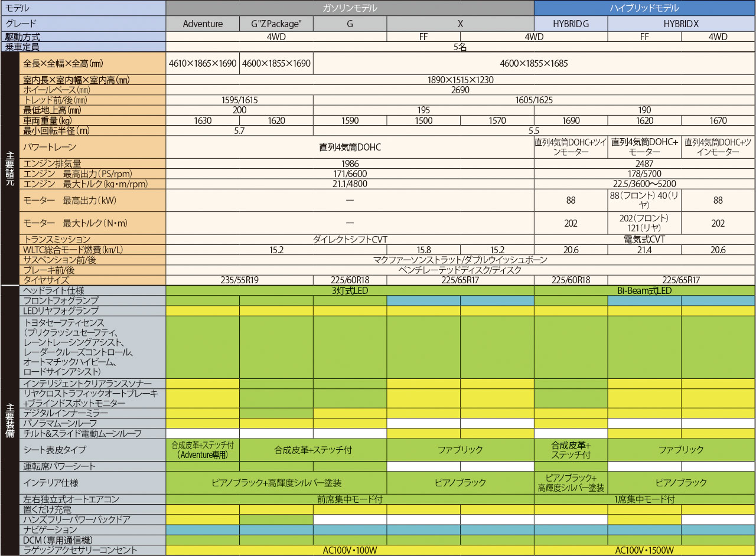This screenshot has width=756, height=556.
Task: Click the インテリジェントクリアランスソナー row label
Action: (93, 384)
